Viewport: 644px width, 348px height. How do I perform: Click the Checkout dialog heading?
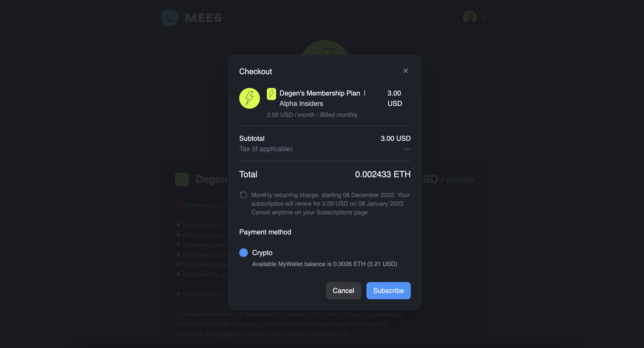[x=255, y=72]
